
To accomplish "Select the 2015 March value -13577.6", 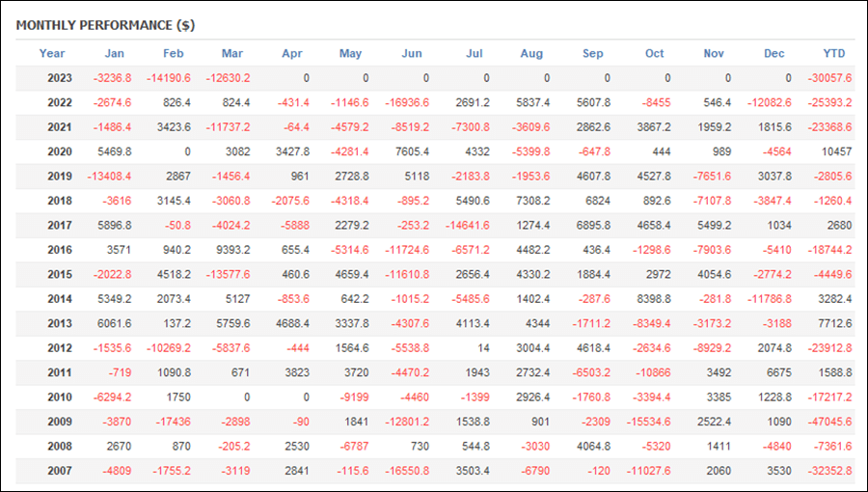I will pyautogui.click(x=228, y=275).
